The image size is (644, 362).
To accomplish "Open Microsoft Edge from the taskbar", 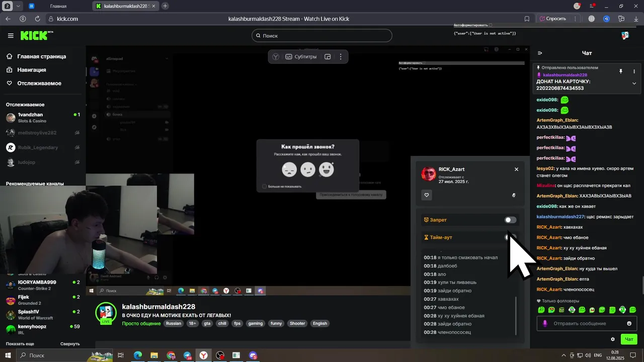I will 137,355.
